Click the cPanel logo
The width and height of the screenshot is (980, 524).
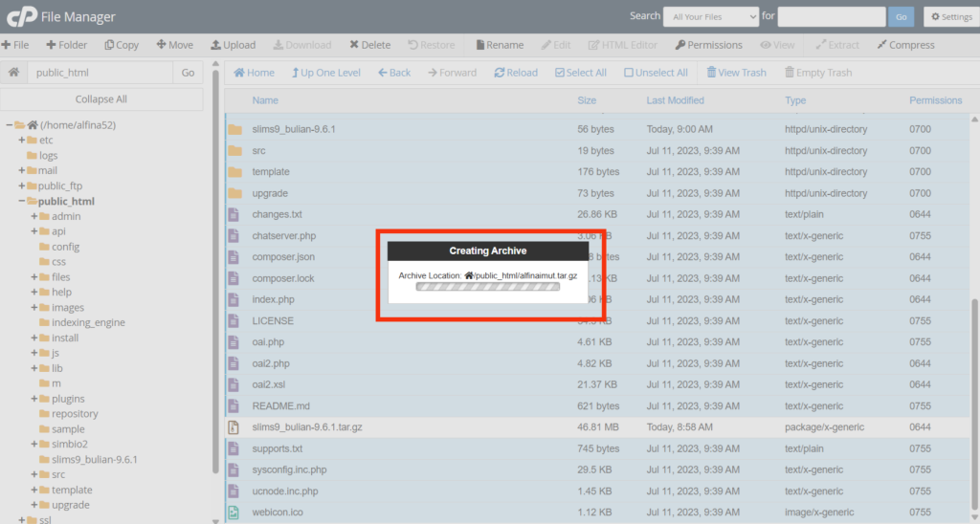tap(21, 15)
